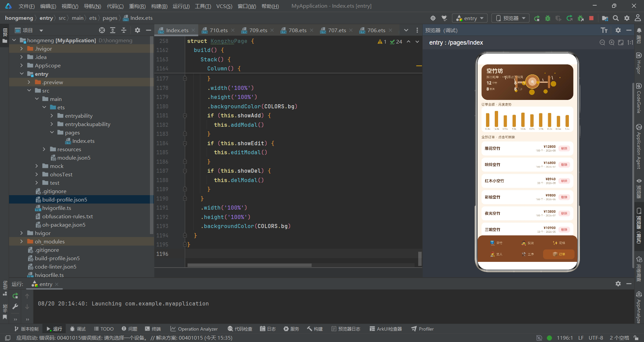This screenshot has height=342, width=644.
Task: Open the 终端 terminal tool window
Action: click(x=153, y=329)
